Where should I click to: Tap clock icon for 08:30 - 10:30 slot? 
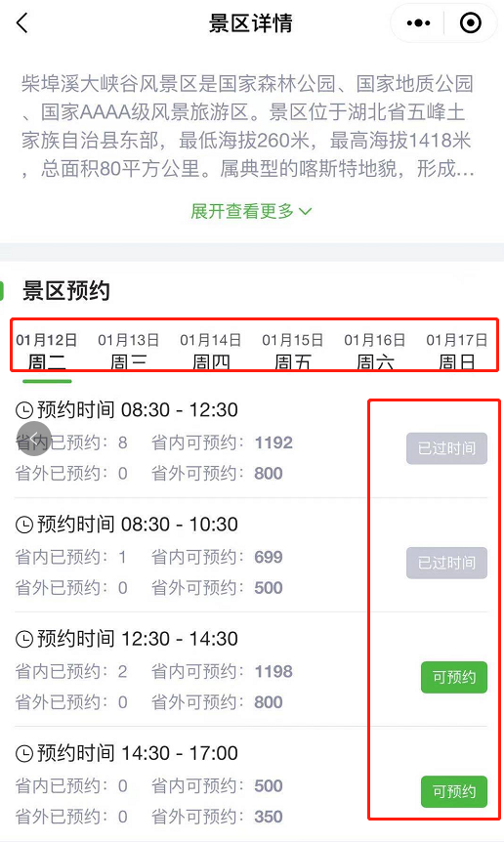point(24,526)
